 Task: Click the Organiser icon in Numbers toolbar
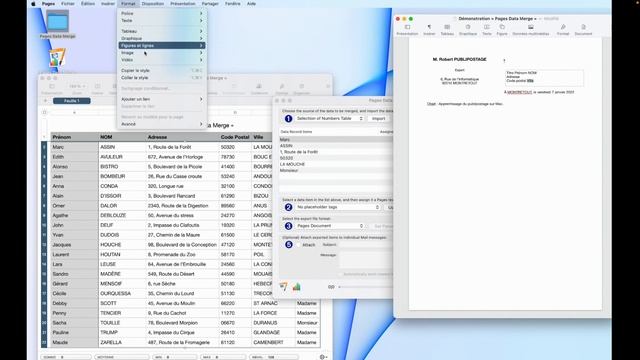[302, 87]
